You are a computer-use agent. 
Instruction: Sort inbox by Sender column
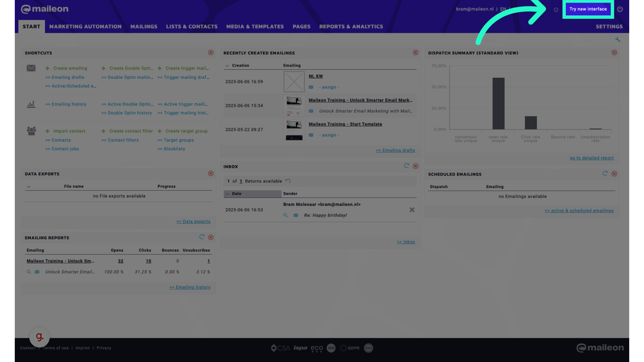[x=290, y=194]
